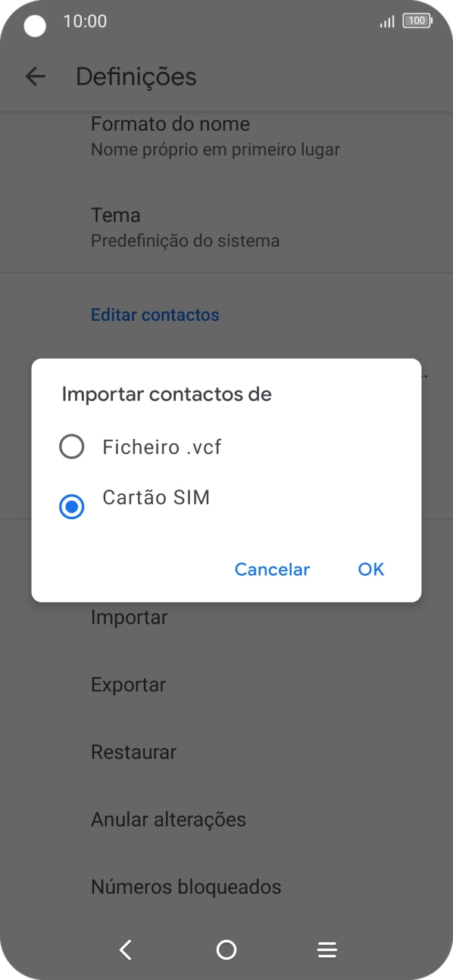Open the Importar option
This screenshot has height=980, width=453.
pos(129,617)
